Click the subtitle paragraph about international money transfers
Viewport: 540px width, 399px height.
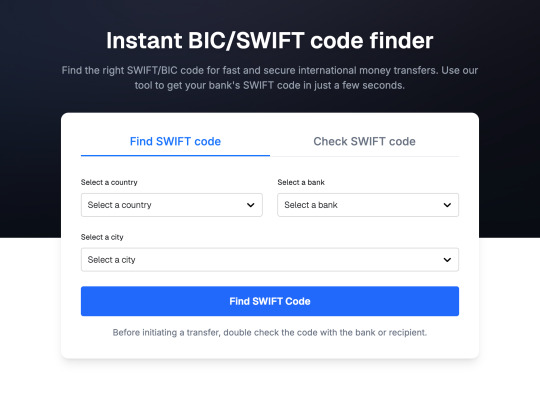(x=270, y=78)
